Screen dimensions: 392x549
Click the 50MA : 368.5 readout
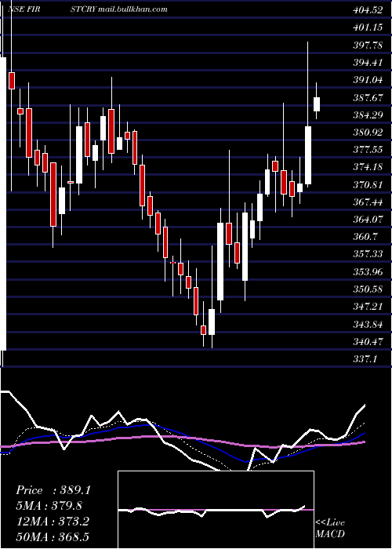[x=53, y=536]
